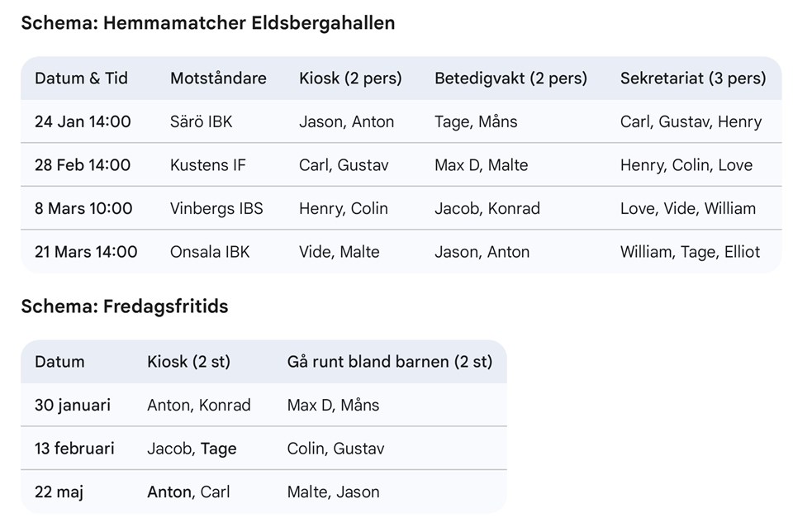Click the "Kiosk (2 pers)" column header
The image size is (793, 532).
click(x=350, y=78)
